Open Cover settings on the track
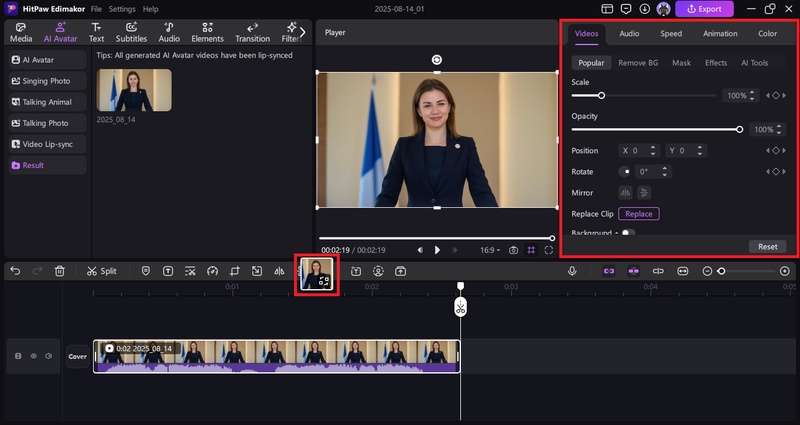This screenshot has height=425, width=800. click(78, 357)
